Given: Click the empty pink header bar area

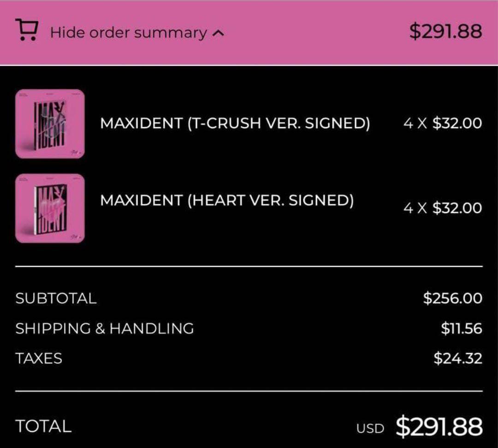Looking at the screenshot, I should (x=314, y=32).
